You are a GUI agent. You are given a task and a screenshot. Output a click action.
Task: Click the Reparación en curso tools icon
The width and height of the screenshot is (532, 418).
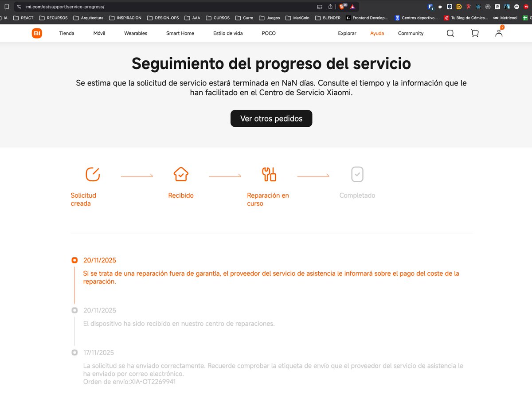[x=269, y=174]
